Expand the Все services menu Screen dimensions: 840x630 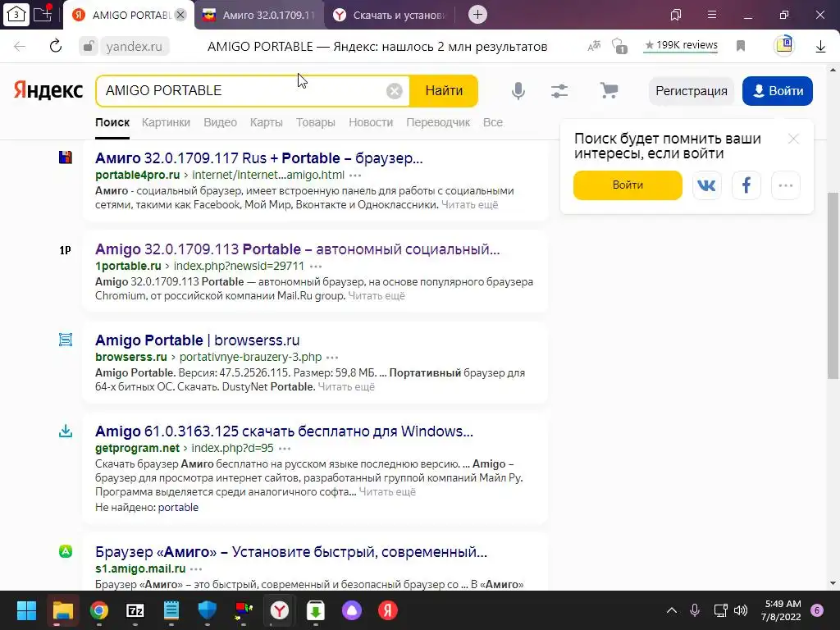[x=493, y=123]
